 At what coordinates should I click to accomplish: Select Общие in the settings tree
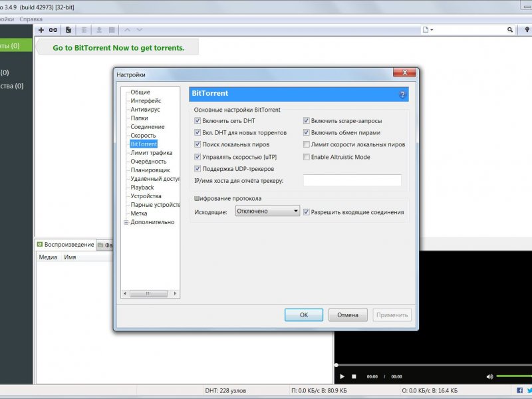pos(140,92)
